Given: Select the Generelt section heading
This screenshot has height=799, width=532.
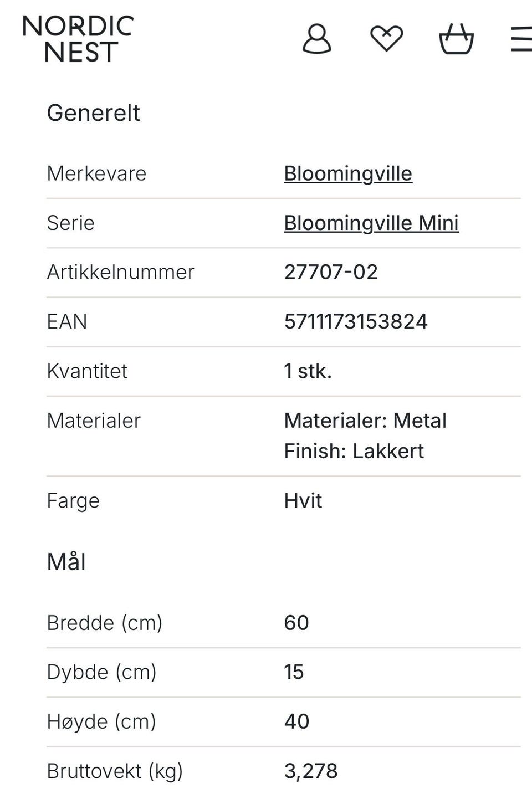Looking at the screenshot, I should 93,113.
